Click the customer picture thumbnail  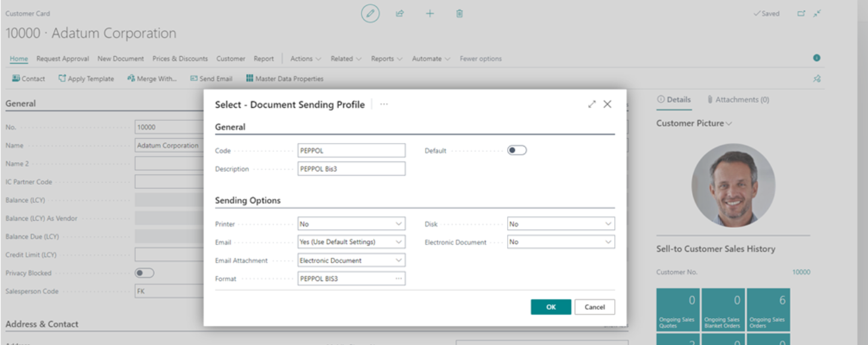[733, 185]
